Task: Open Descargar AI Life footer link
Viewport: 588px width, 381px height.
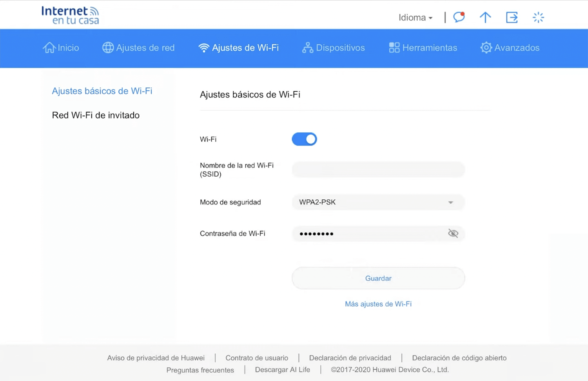Action: click(282, 370)
